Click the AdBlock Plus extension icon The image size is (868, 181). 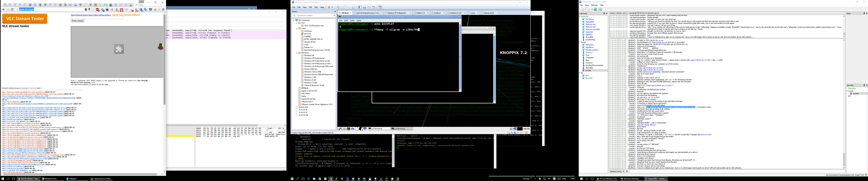(x=97, y=10)
